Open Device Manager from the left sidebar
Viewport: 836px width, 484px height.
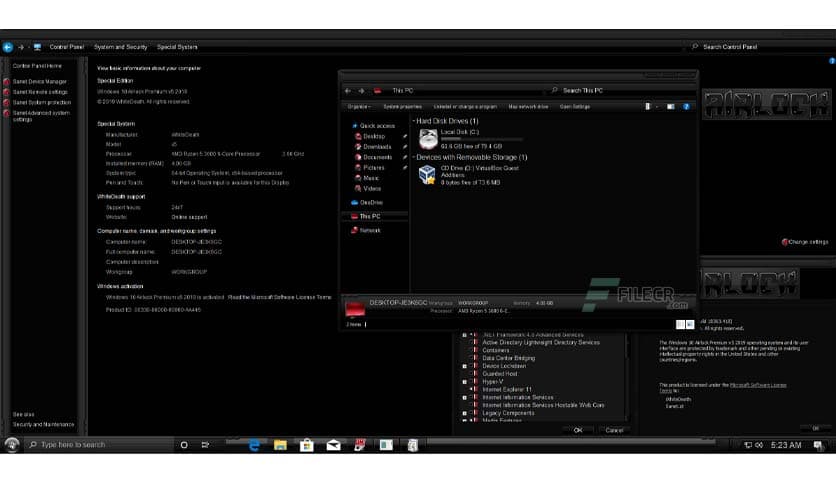click(x=39, y=82)
